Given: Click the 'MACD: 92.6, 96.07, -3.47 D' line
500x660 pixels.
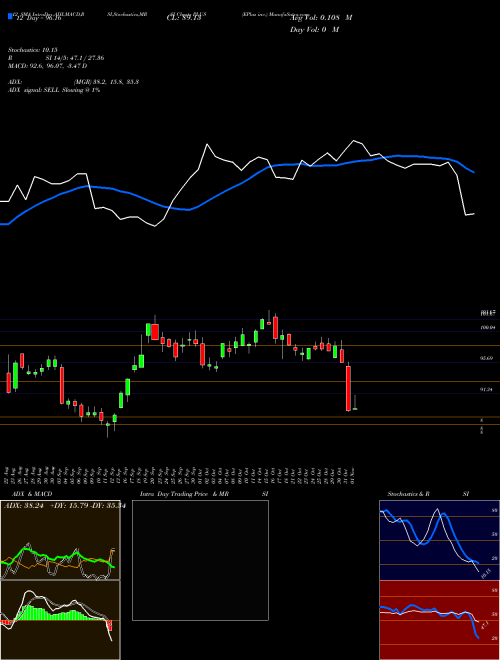Looking at the screenshot, I should (48, 66).
